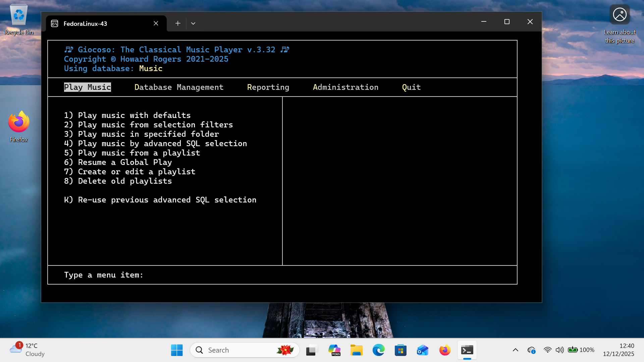Open File Explorer from the taskbar
644x362 pixels.
click(356, 350)
